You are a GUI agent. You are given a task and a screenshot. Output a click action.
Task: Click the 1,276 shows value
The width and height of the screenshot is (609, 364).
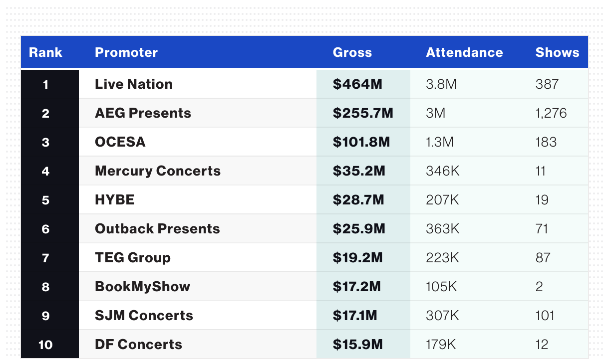click(551, 113)
